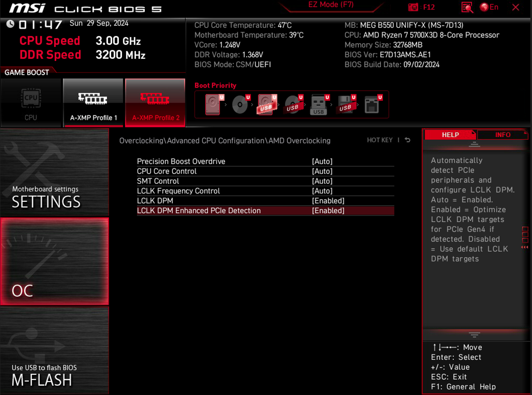Click the CPU Speed 3.00 GHz value
This screenshot has width=532, height=395.
(x=118, y=41)
